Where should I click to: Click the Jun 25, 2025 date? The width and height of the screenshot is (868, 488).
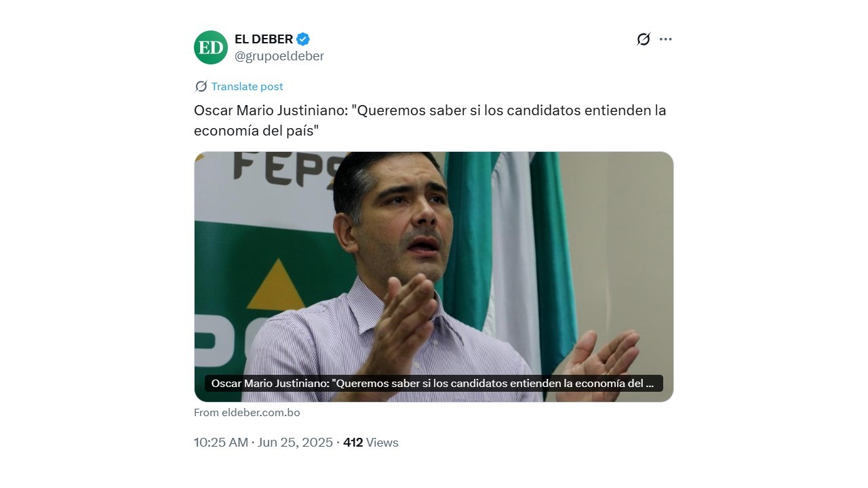tap(295, 443)
